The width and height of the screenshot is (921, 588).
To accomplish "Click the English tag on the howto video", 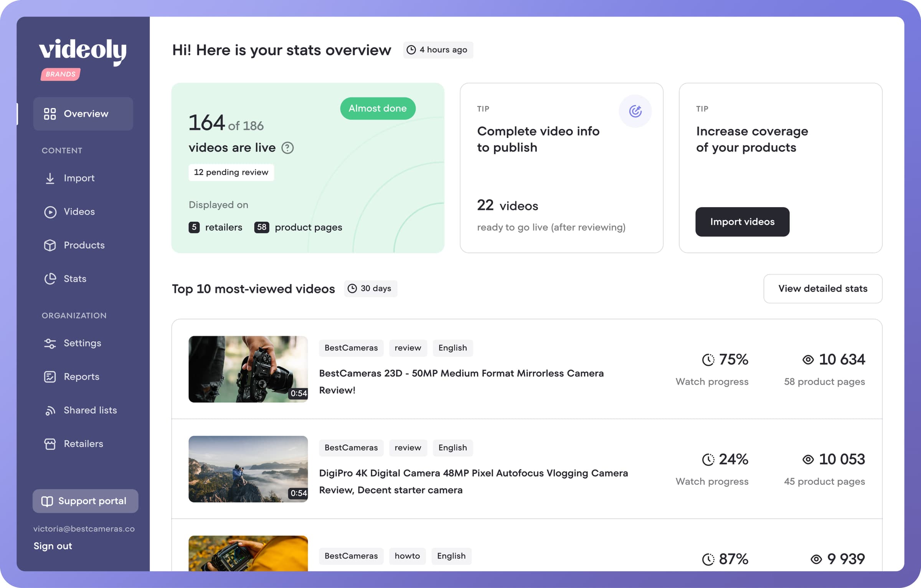I will (x=451, y=556).
